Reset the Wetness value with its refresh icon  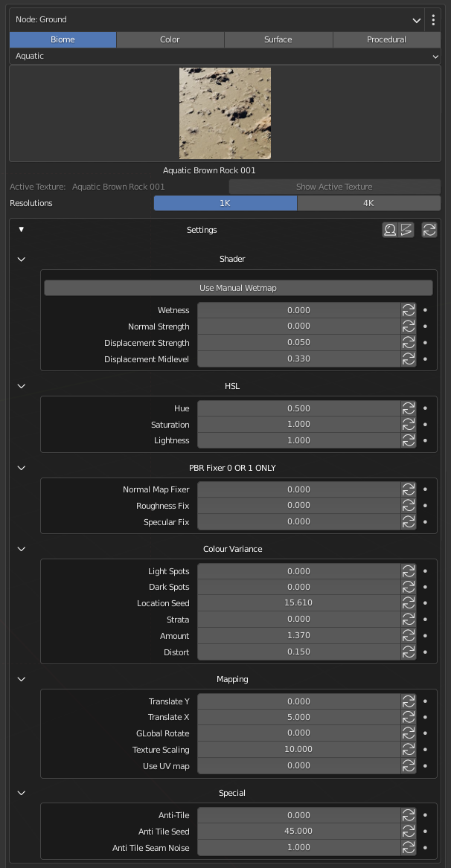[409, 310]
